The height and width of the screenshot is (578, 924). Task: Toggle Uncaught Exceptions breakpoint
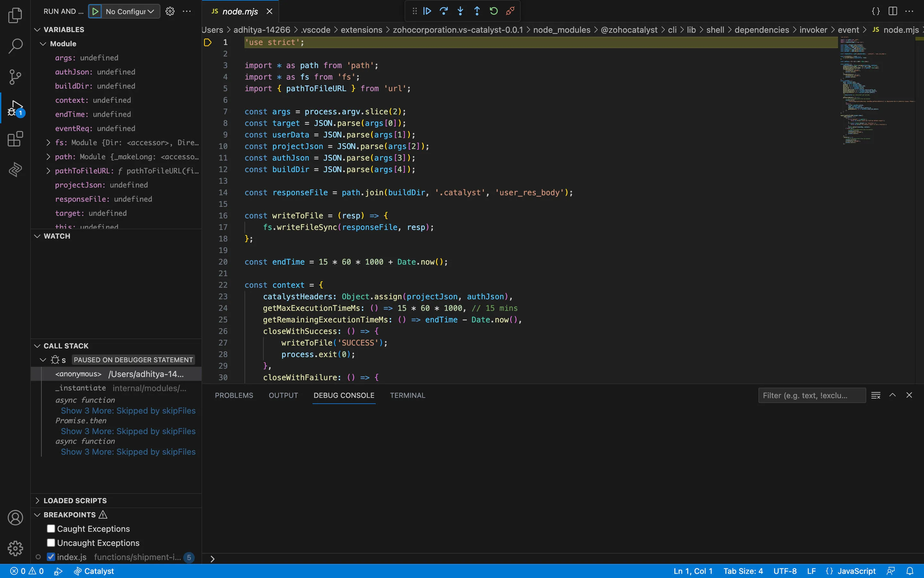[x=51, y=542]
